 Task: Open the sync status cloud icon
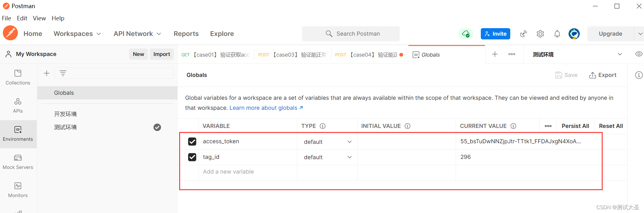(466, 34)
